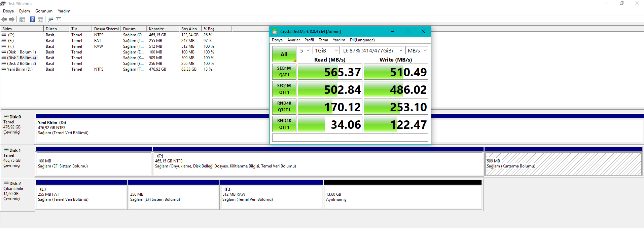Open the Dosya menu in Disk Yönetimi

[x=8, y=11]
